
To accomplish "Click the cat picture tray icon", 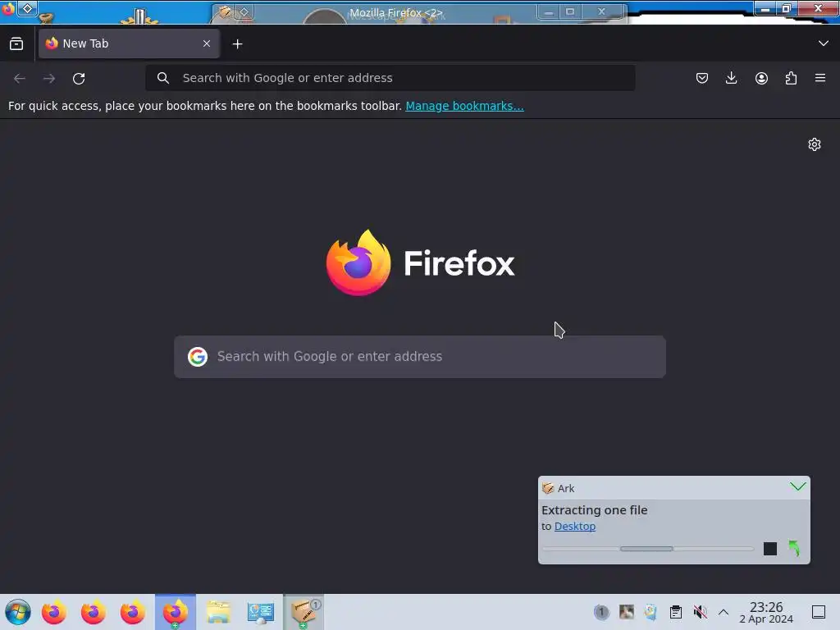I will tap(626, 612).
